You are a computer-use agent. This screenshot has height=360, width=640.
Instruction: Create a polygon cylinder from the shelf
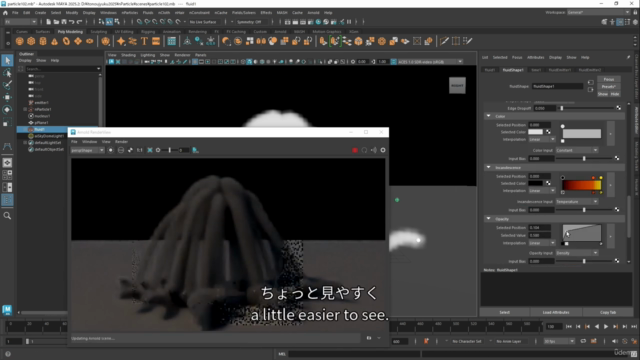43,41
